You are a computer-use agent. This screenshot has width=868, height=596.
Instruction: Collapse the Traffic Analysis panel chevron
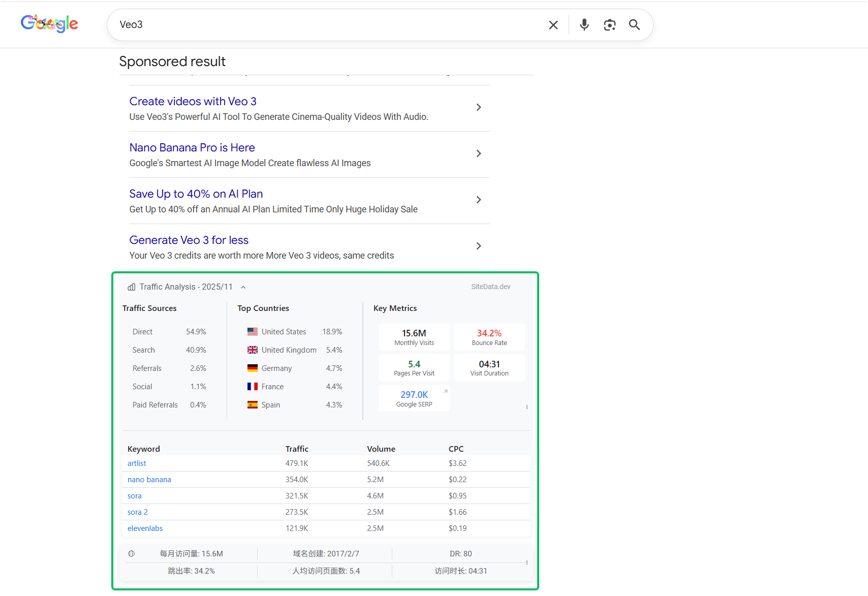pos(243,288)
